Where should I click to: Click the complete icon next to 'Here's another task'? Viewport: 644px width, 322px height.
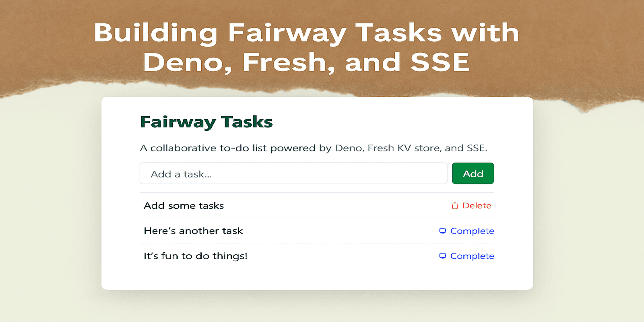pos(443,231)
